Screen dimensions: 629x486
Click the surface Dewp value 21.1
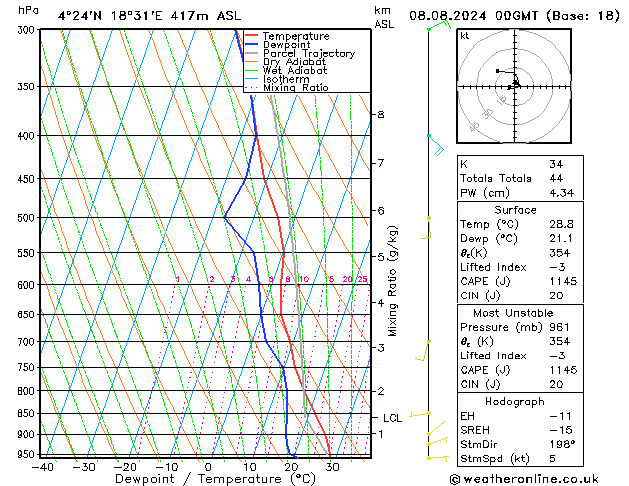[561, 239]
